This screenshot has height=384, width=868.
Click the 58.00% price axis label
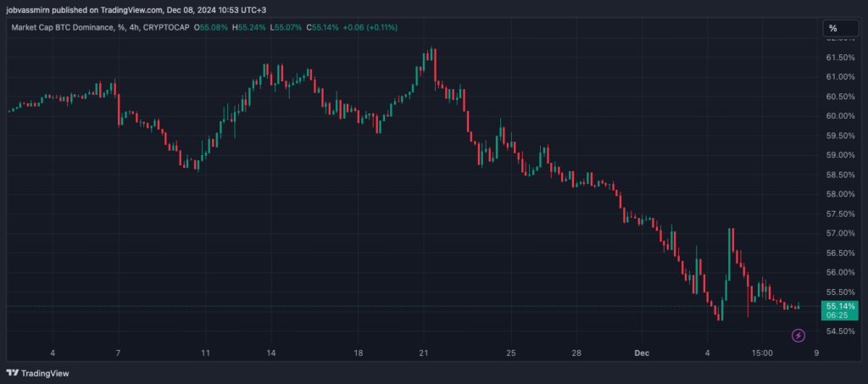(x=840, y=194)
